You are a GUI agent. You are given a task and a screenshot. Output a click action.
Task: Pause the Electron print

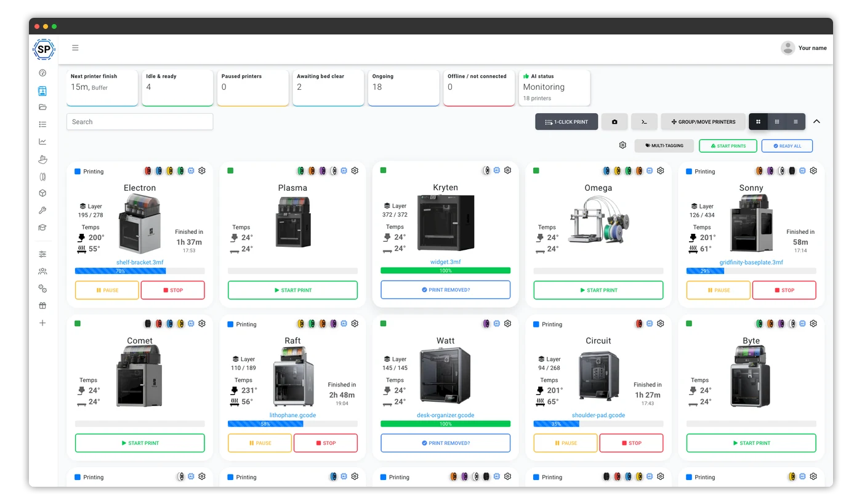coord(107,290)
